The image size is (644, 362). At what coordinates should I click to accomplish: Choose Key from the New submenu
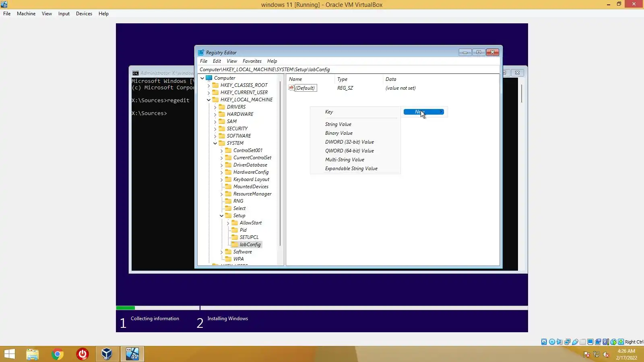(355, 112)
